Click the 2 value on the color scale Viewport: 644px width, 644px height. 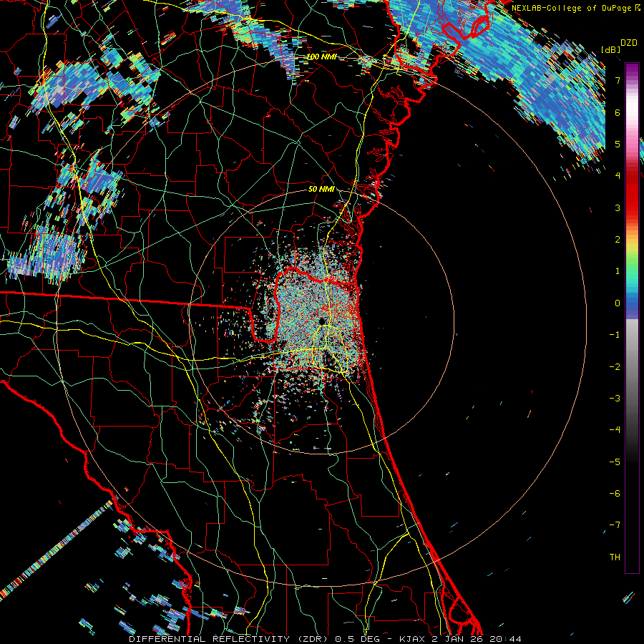(x=618, y=240)
